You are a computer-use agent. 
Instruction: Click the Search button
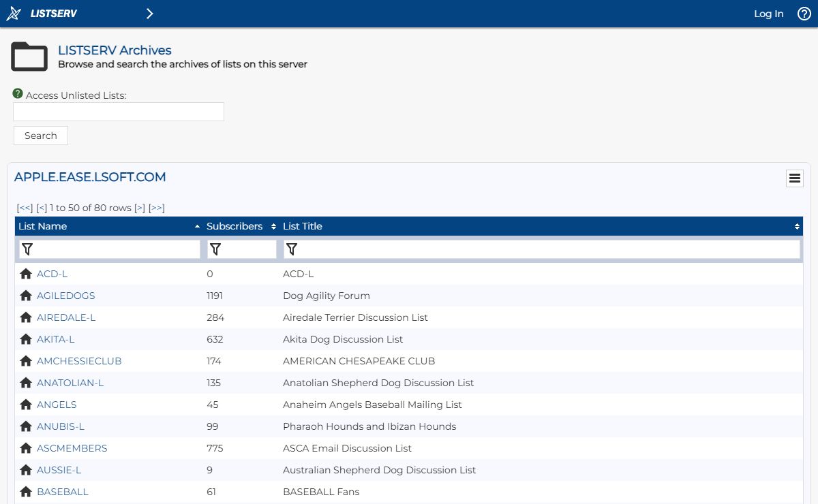coord(41,136)
